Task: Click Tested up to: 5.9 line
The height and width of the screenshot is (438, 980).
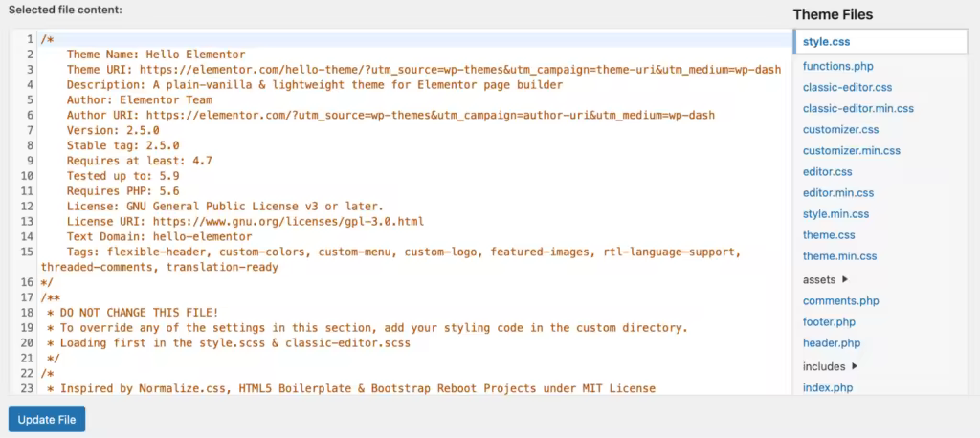Action: [x=123, y=176]
